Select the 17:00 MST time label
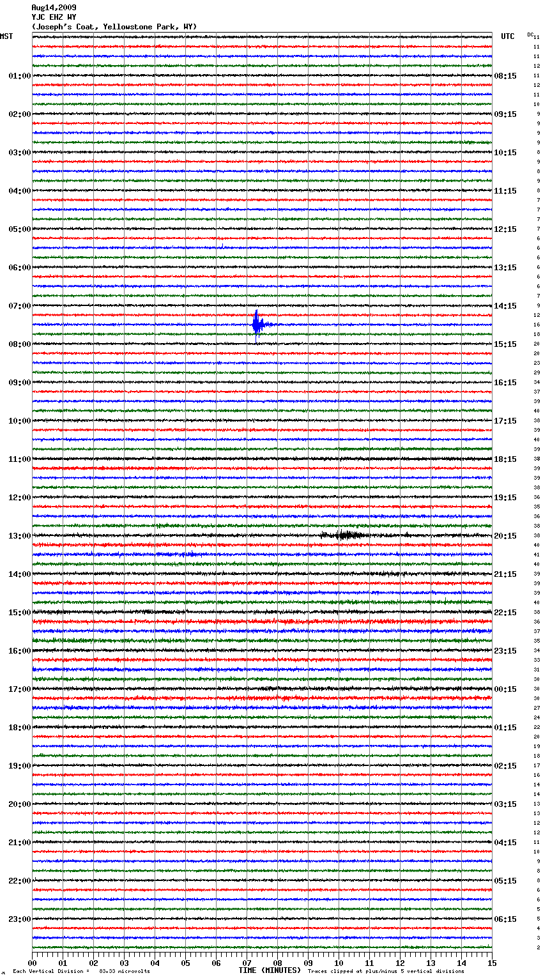543x980 pixels. 20,689
